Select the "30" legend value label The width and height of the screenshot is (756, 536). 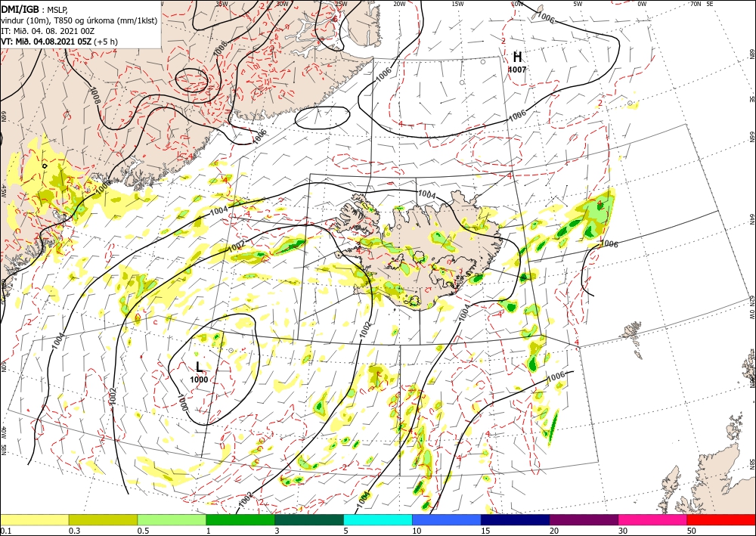623,531
